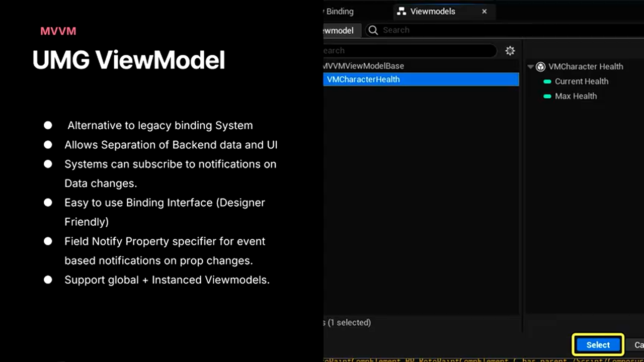The height and width of the screenshot is (362, 644).
Task: Open the Viewmodels tab
Action: tap(432, 11)
